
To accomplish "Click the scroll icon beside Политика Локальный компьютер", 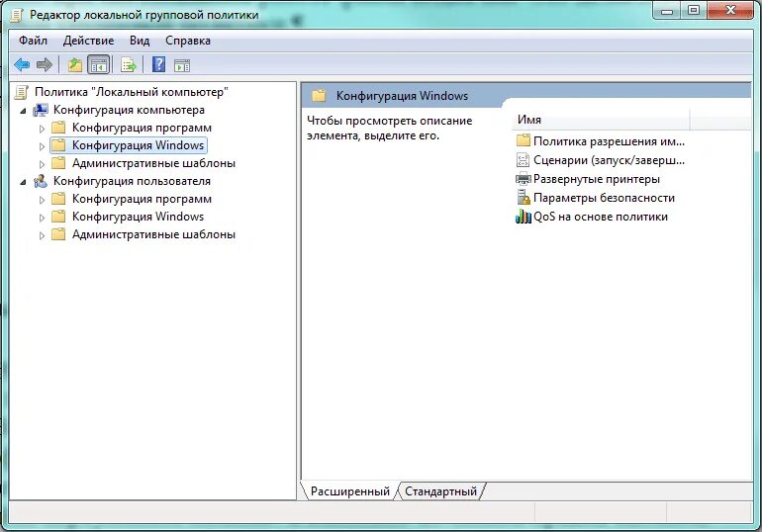I will point(22,92).
